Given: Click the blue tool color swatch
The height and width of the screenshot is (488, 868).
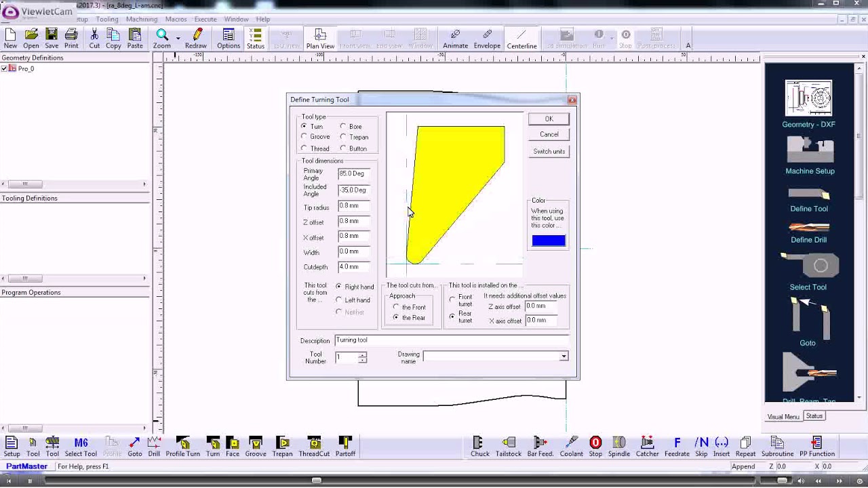Looking at the screenshot, I should [549, 240].
